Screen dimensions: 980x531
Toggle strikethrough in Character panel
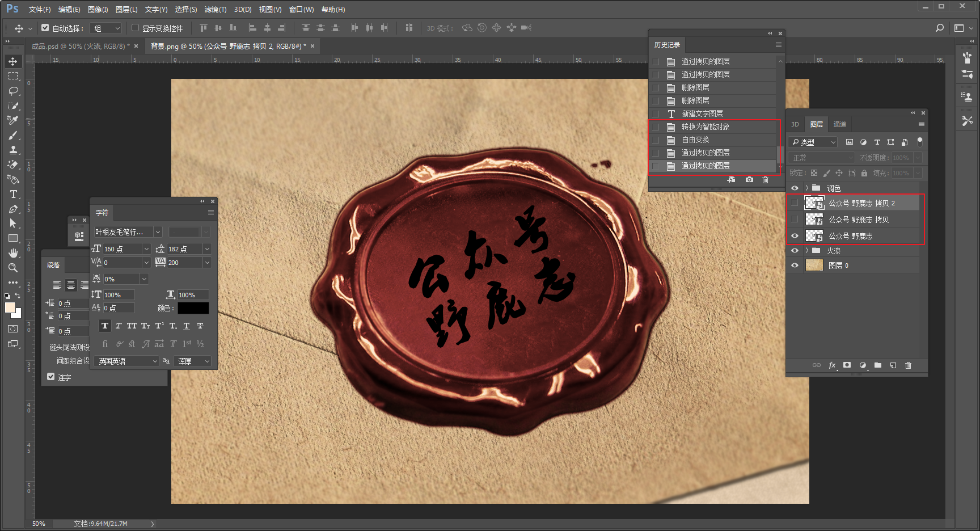point(200,326)
